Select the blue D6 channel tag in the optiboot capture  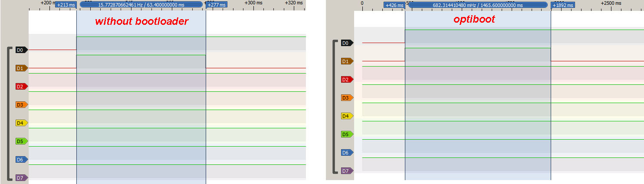tap(346, 153)
